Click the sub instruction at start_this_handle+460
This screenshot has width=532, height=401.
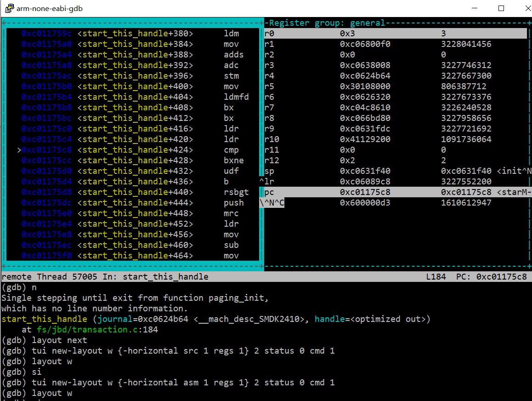click(132, 245)
